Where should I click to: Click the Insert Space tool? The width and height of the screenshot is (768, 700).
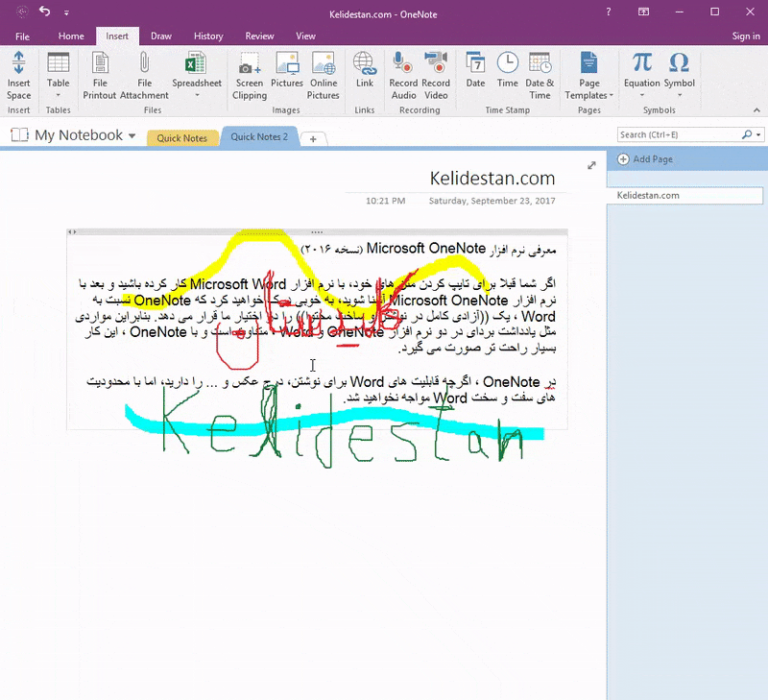(x=18, y=76)
